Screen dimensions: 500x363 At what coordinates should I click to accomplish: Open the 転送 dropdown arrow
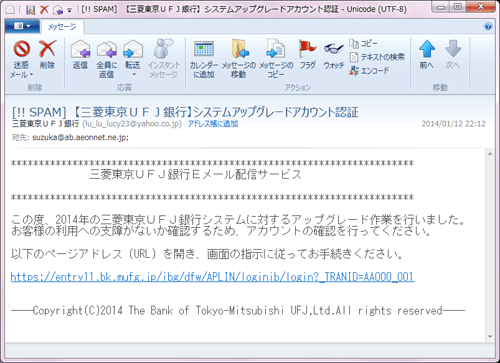coord(134,74)
